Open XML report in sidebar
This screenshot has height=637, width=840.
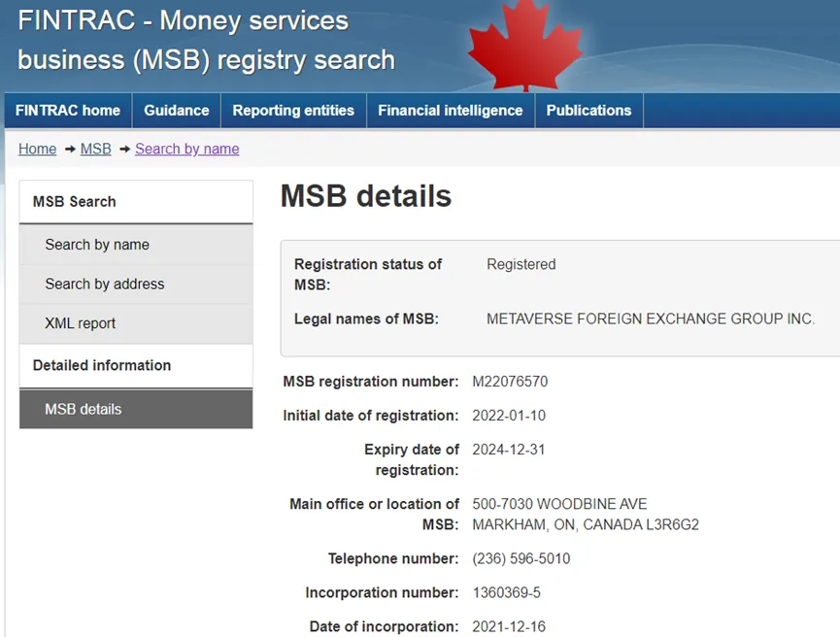pos(136,323)
